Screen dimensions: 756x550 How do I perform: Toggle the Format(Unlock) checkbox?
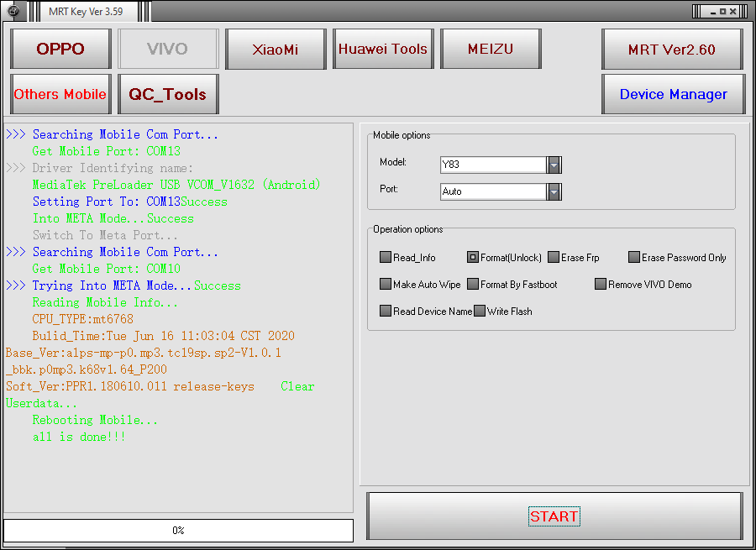(472, 258)
